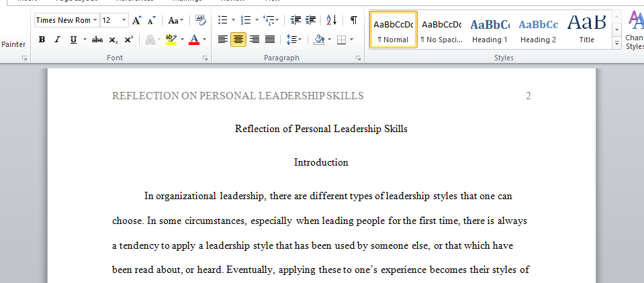Justify paragraph text
The height and width of the screenshot is (283, 644).
click(x=270, y=40)
